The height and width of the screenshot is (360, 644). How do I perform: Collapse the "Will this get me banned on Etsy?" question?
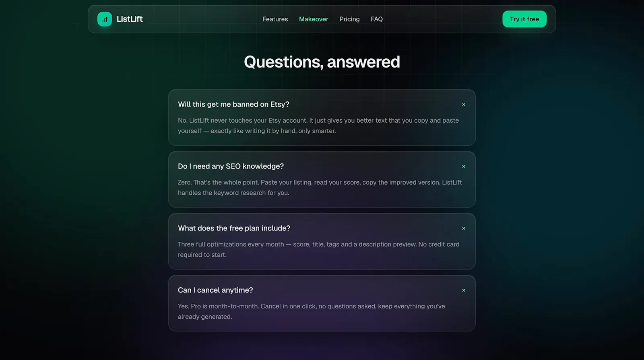click(322, 104)
